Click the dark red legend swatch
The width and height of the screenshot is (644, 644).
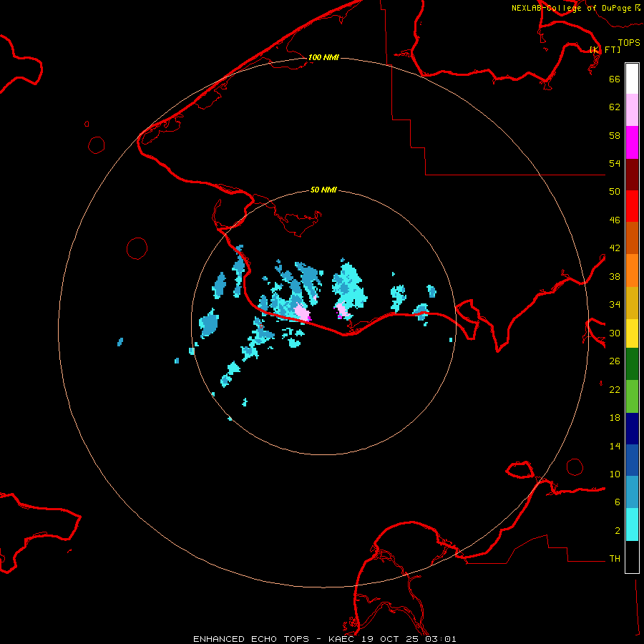632,175
